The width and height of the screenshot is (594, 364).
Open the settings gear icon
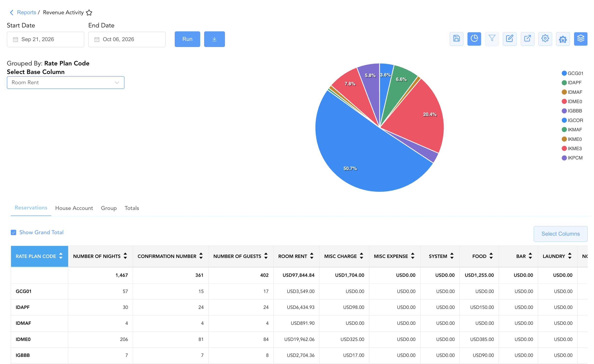click(545, 39)
